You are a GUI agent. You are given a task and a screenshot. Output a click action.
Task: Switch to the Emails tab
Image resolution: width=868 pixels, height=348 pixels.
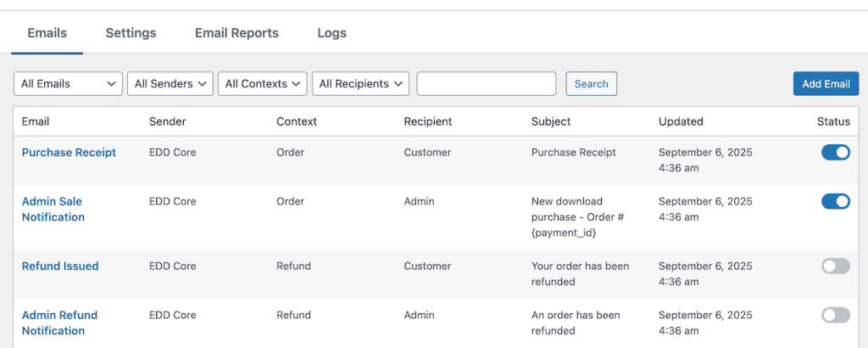[47, 33]
